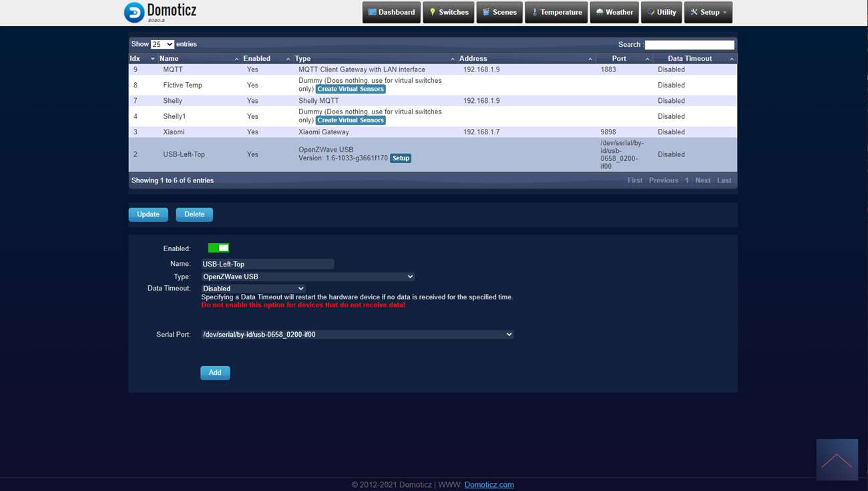The width and height of the screenshot is (868, 491).
Task: Click the Domoticz logo icon
Action: tap(134, 12)
